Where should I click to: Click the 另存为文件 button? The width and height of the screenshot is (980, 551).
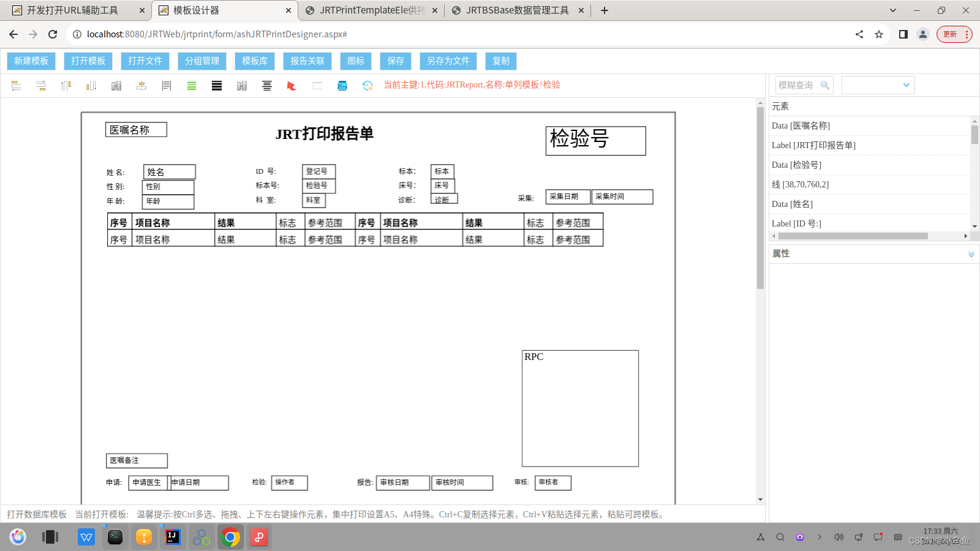(448, 61)
